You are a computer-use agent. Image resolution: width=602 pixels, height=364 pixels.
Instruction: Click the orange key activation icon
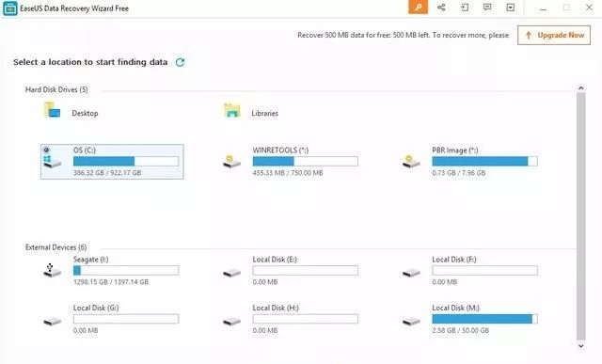tap(418, 7)
